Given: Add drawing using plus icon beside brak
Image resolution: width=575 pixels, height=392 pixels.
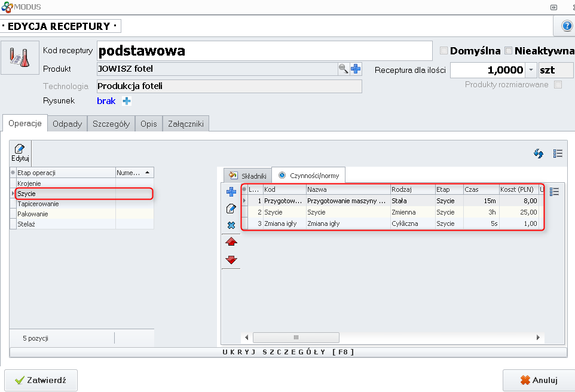Looking at the screenshot, I should pyautogui.click(x=126, y=101).
